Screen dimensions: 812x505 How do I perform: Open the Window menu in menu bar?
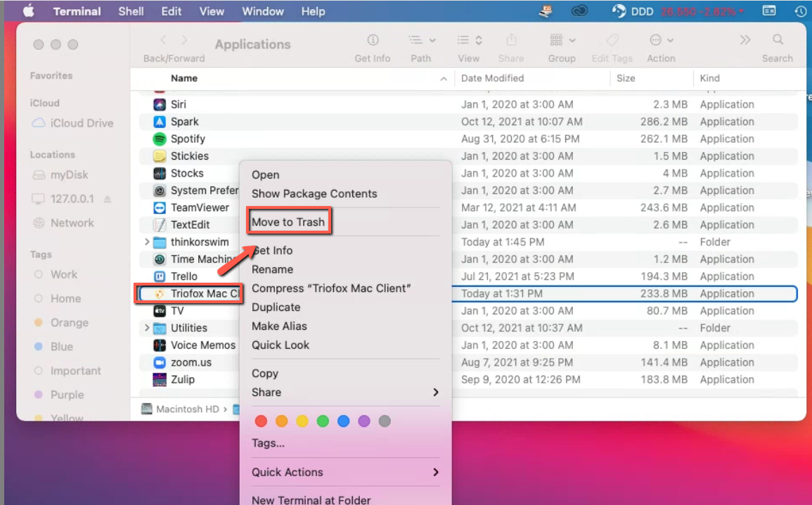[x=263, y=11]
